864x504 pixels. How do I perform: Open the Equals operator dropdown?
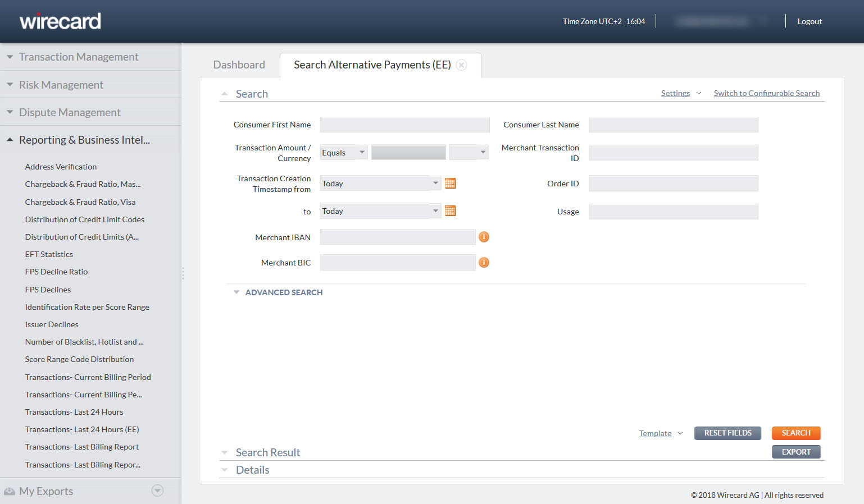pyautogui.click(x=344, y=152)
